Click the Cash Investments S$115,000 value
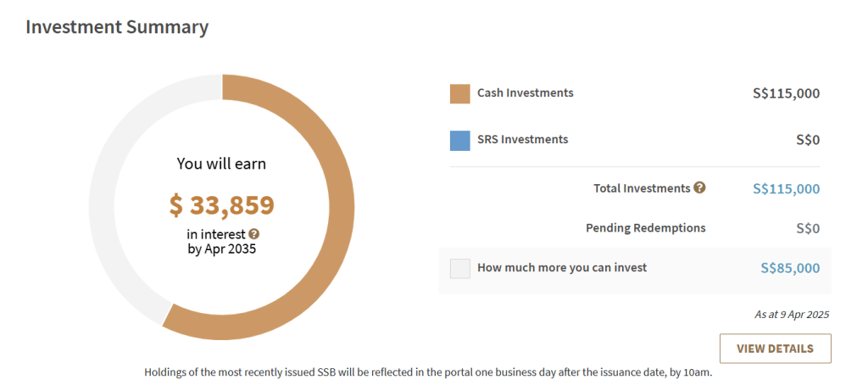Screen dimensions: 868x391 coord(786,93)
